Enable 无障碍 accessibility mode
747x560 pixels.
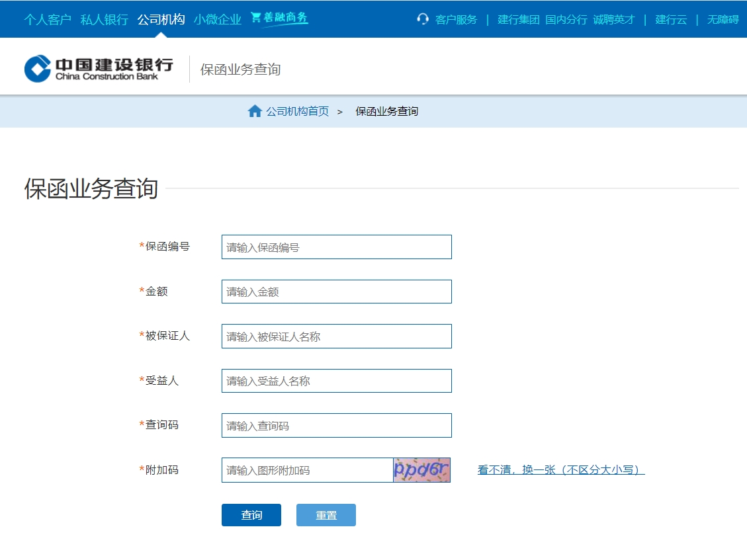pyautogui.click(x=723, y=19)
